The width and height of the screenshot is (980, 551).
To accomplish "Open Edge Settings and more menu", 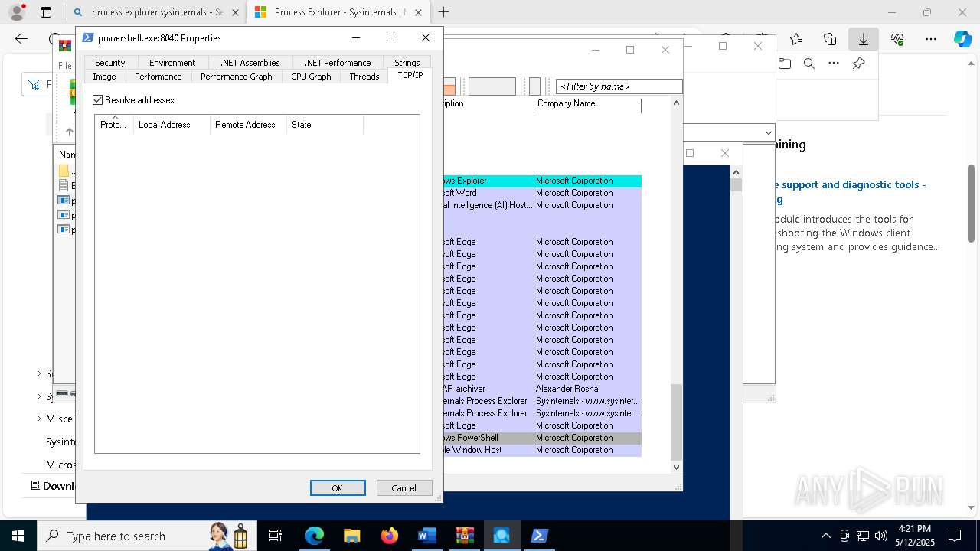I will coord(931,39).
